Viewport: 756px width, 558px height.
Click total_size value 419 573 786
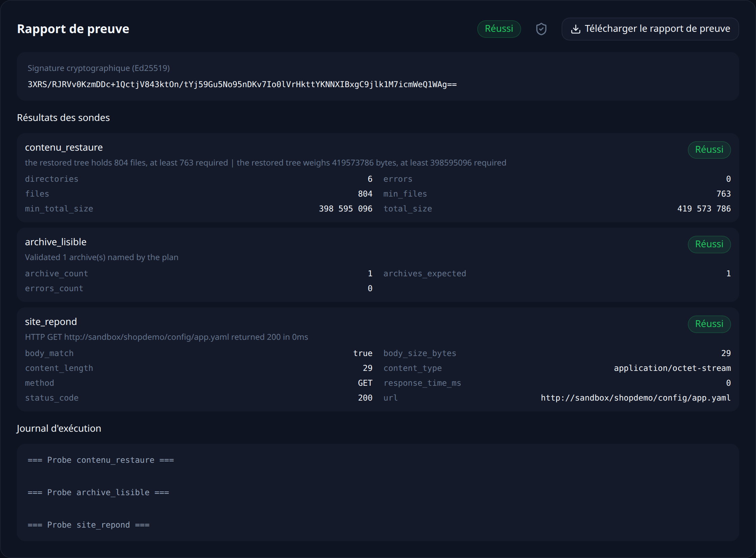[704, 209]
